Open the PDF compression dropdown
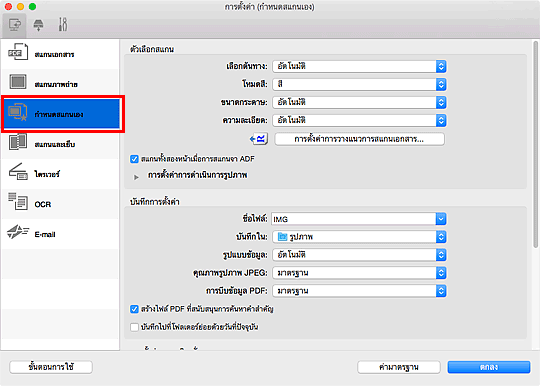The image size is (540, 386). point(359,291)
